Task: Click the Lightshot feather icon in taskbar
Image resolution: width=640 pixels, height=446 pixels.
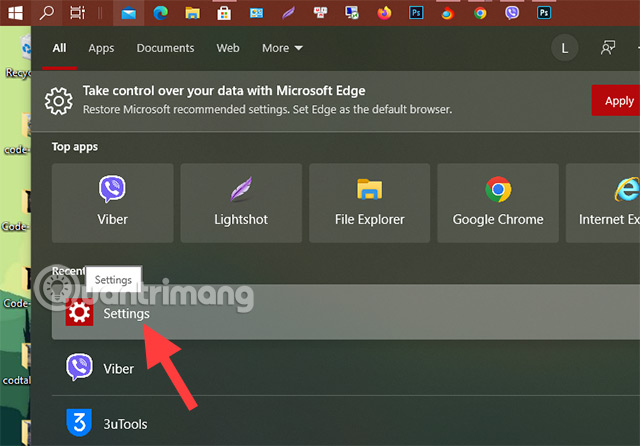Action: pyautogui.click(x=288, y=13)
